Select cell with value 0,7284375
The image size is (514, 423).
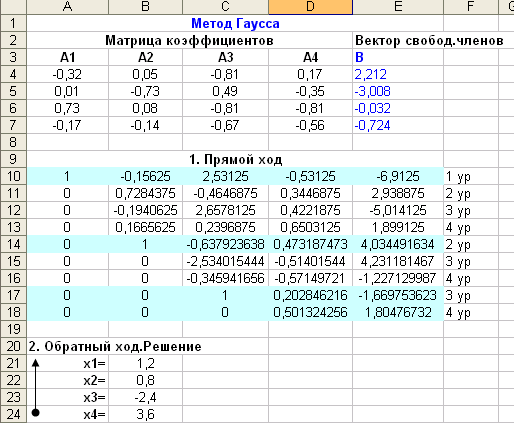pyautogui.click(x=145, y=193)
